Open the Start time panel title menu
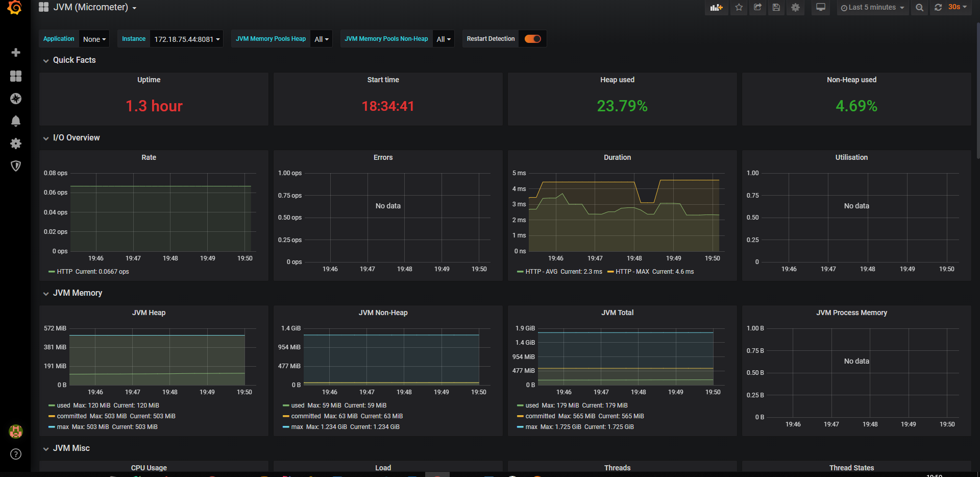The height and width of the screenshot is (477, 980). click(x=383, y=80)
